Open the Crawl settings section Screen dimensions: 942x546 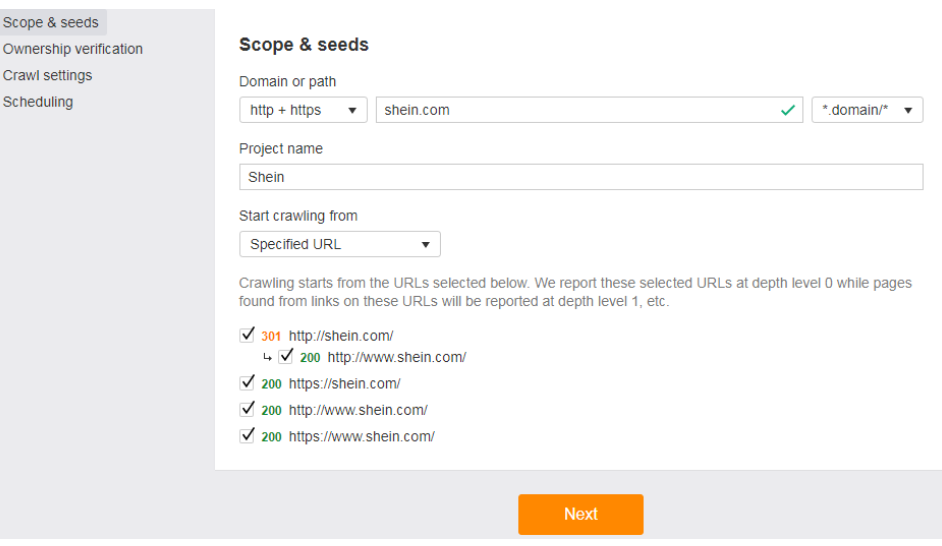(47, 76)
